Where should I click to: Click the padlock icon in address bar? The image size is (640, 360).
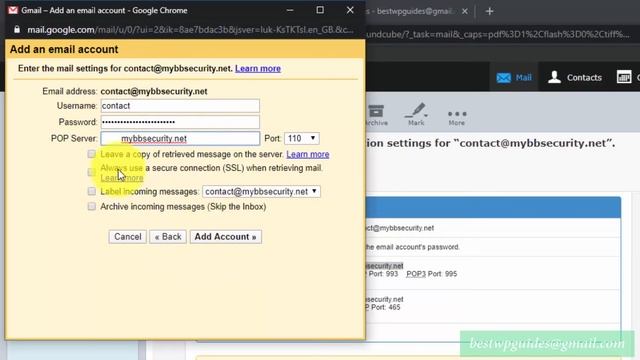click(17, 30)
